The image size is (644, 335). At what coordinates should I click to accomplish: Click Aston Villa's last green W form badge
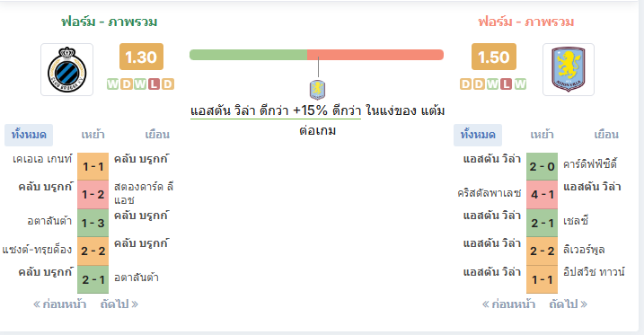[520, 84]
